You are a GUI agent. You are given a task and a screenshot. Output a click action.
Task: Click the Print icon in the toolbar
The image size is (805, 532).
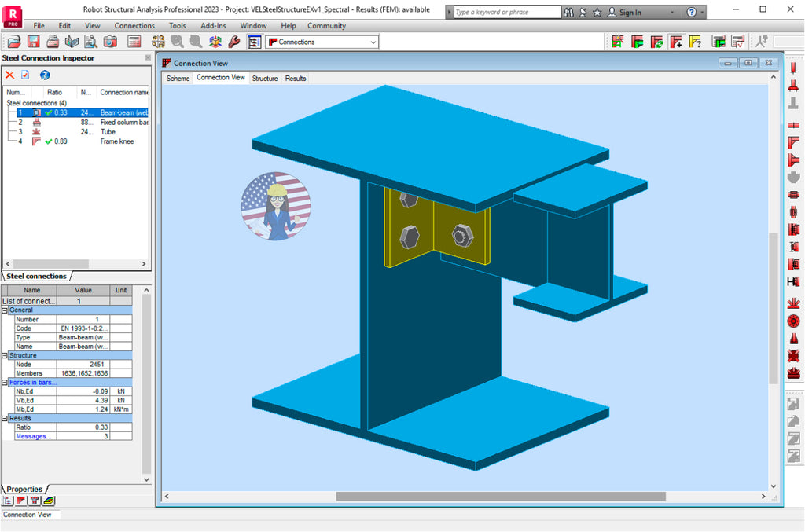pos(52,40)
